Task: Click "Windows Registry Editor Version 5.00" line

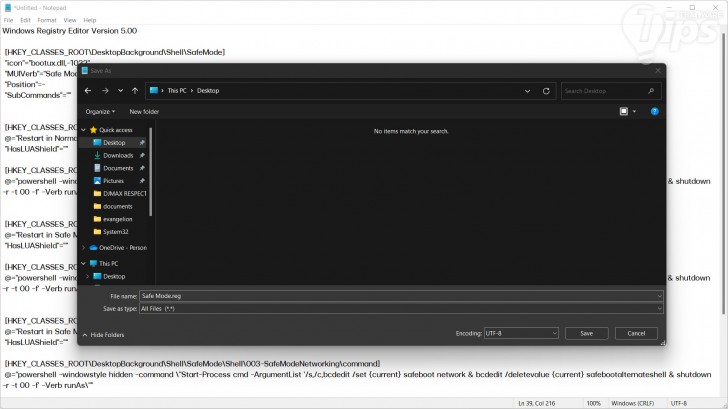Action: [x=70, y=31]
